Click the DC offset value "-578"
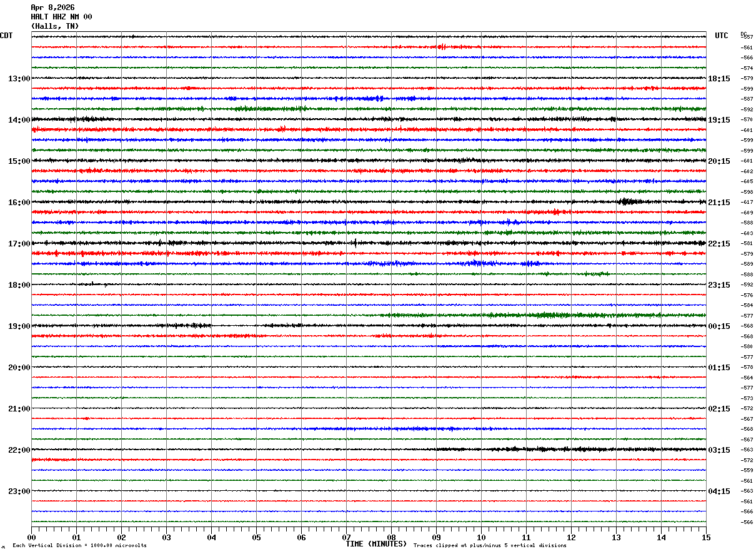This screenshot has width=756, height=554. point(747,368)
